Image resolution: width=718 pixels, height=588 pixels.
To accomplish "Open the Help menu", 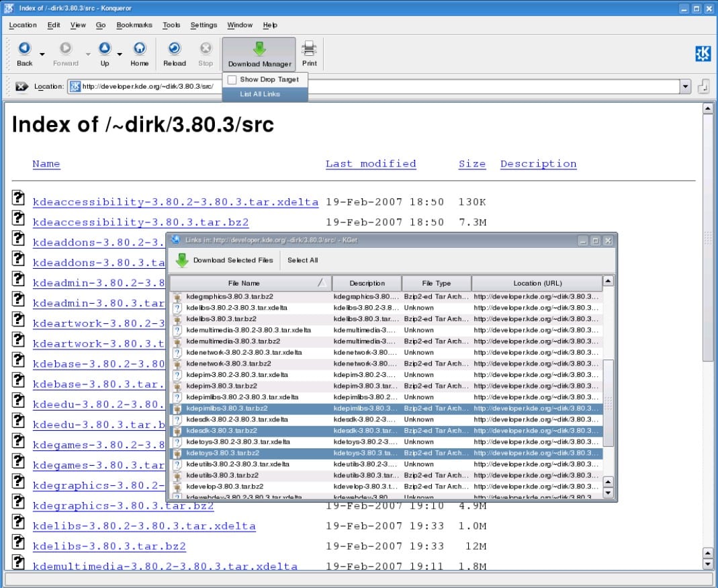I will 270,26.
